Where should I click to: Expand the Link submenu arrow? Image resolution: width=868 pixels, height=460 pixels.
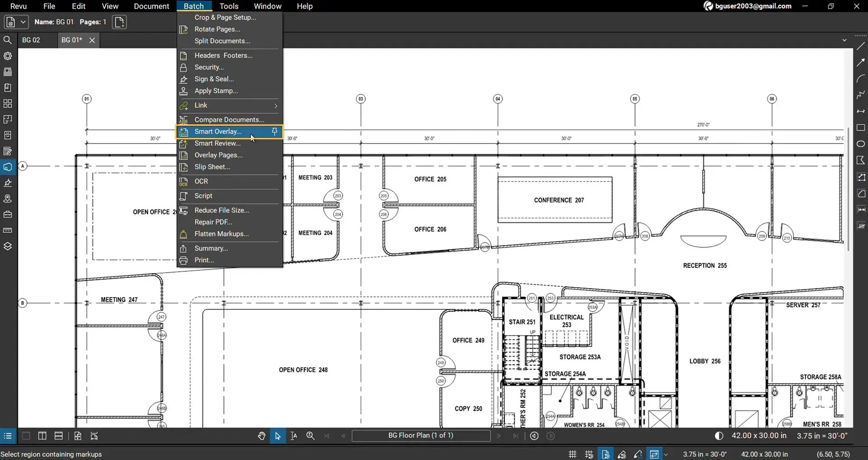tap(275, 106)
